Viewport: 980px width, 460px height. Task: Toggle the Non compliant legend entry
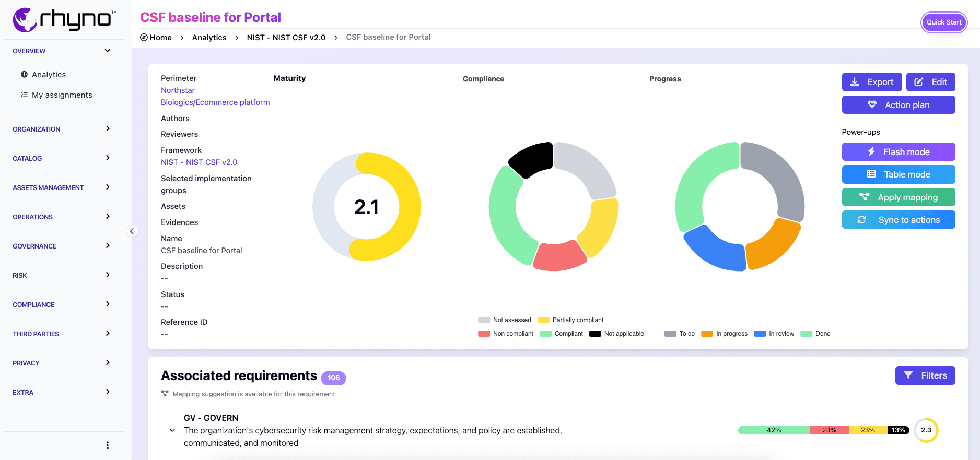click(x=506, y=334)
